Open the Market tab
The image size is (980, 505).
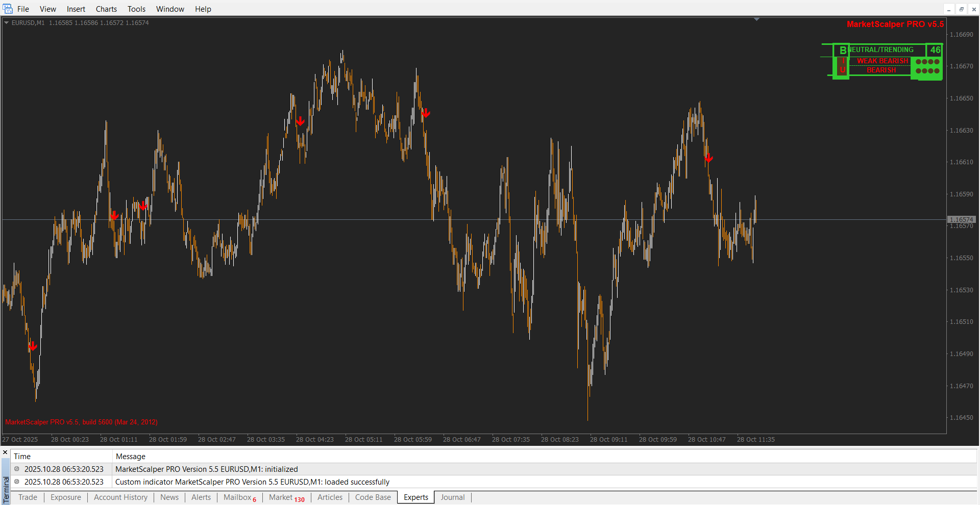[287, 497]
